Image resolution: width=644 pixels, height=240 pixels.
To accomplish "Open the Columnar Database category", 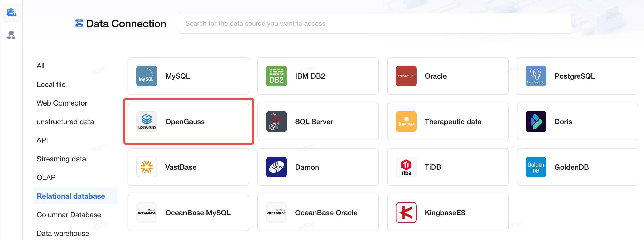I will [69, 215].
